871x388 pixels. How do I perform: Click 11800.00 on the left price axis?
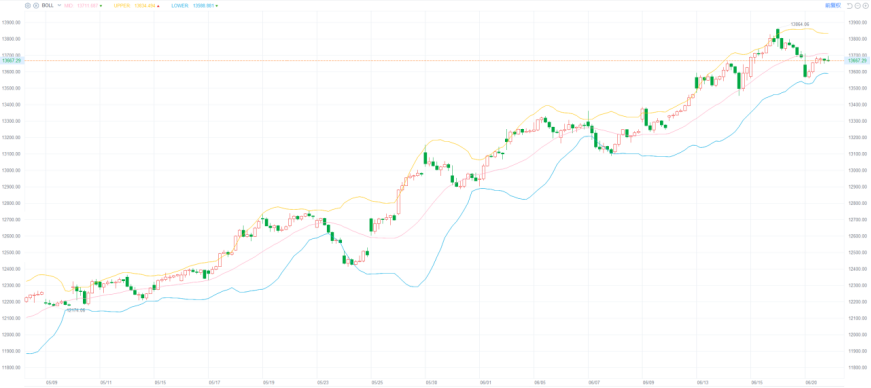pyautogui.click(x=12, y=367)
